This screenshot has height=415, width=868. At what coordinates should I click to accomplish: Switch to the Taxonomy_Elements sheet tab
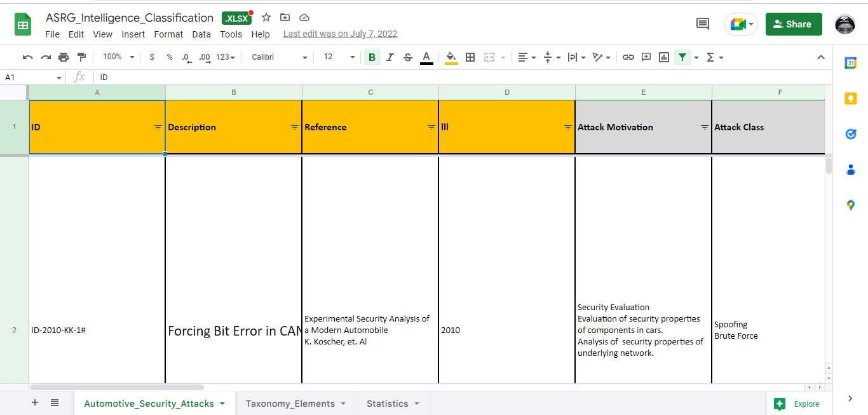click(295, 404)
